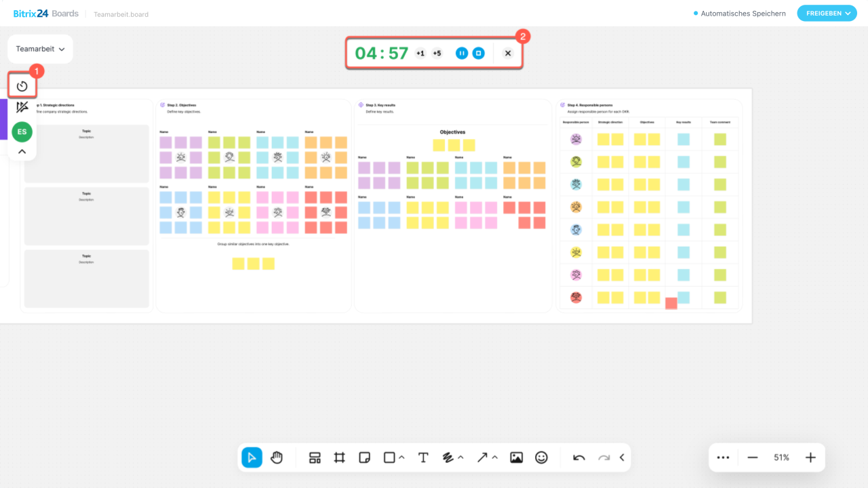Zoom in with the plus button
The image size is (868, 488).
pos(810,457)
